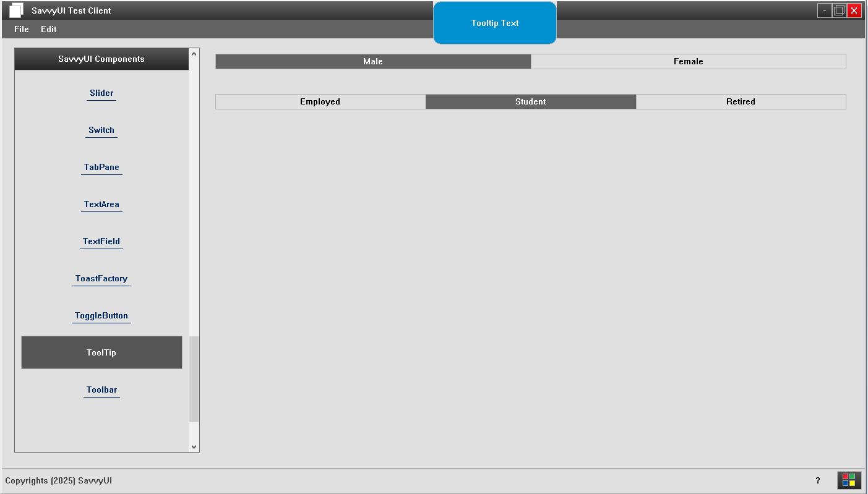The width and height of the screenshot is (868, 494).
Task: Click the colored grid icon in the status bar
Action: [849, 480]
